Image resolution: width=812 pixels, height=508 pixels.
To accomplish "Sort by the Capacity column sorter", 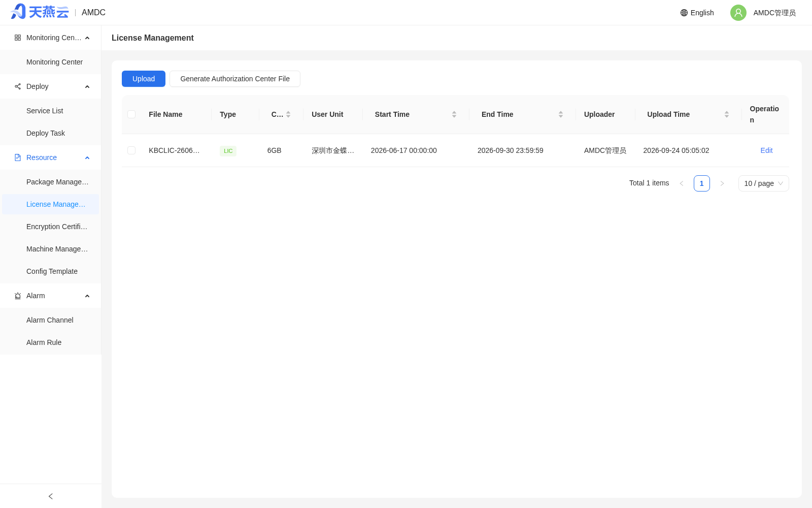I will click(x=288, y=114).
